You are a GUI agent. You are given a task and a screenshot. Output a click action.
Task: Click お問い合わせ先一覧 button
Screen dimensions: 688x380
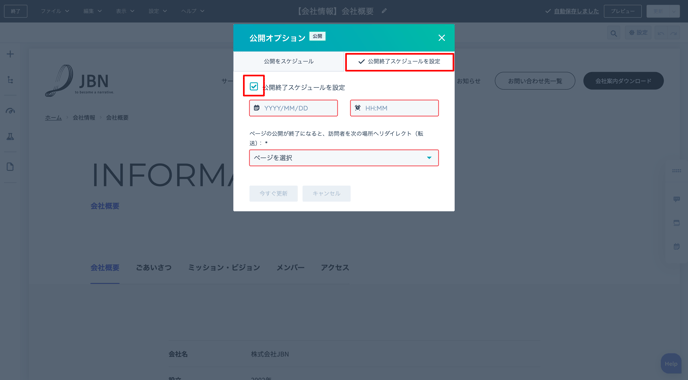coord(535,81)
